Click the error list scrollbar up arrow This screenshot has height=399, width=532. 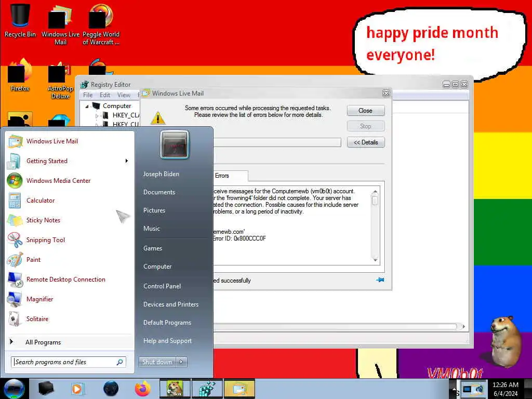[x=375, y=192]
